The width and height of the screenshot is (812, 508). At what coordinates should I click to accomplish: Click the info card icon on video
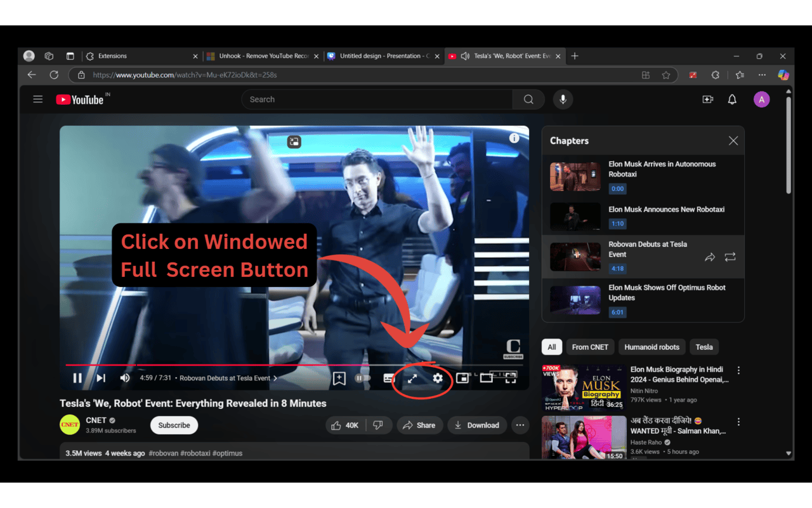click(x=514, y=138)
